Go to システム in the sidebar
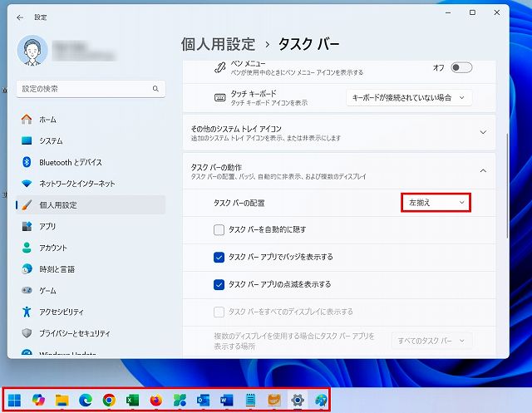The image size is (532, 413). click(x=51, y=140)
